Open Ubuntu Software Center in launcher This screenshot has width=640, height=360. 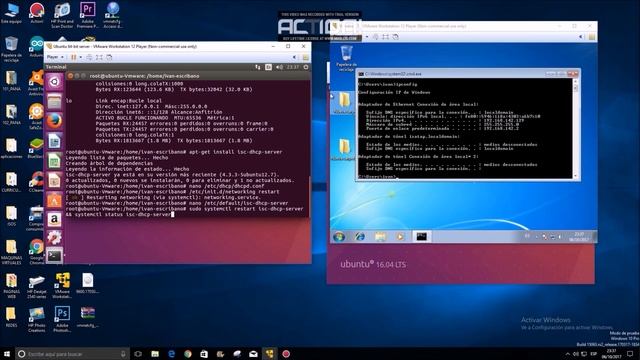pyautogui.click(x=54, y=200)
